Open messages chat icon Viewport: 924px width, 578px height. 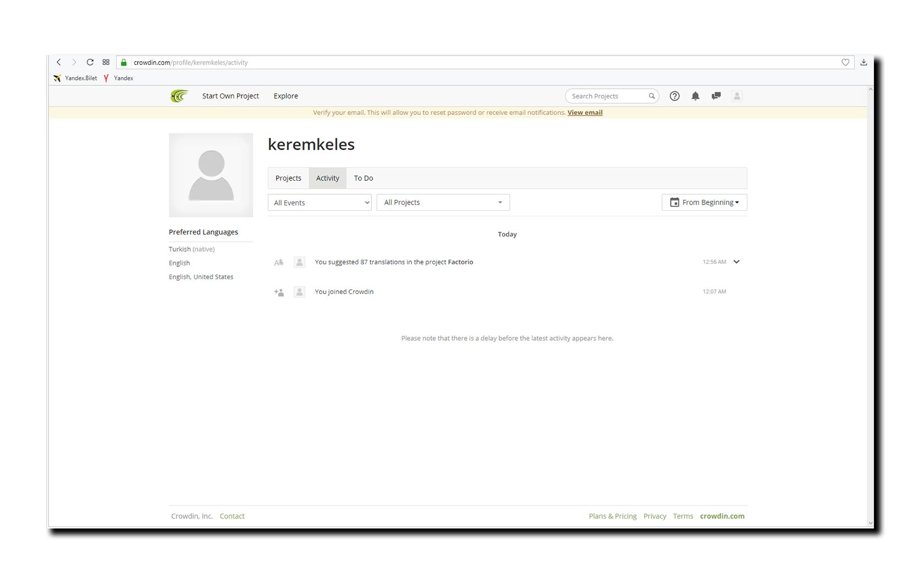pos(716,96)
